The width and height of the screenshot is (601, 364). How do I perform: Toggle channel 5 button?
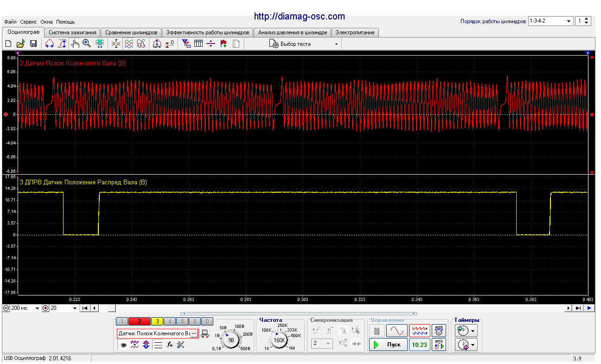(182, 321)
